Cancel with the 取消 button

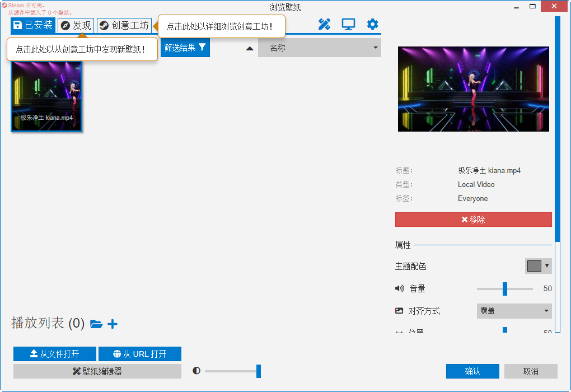tap(531, 371)
